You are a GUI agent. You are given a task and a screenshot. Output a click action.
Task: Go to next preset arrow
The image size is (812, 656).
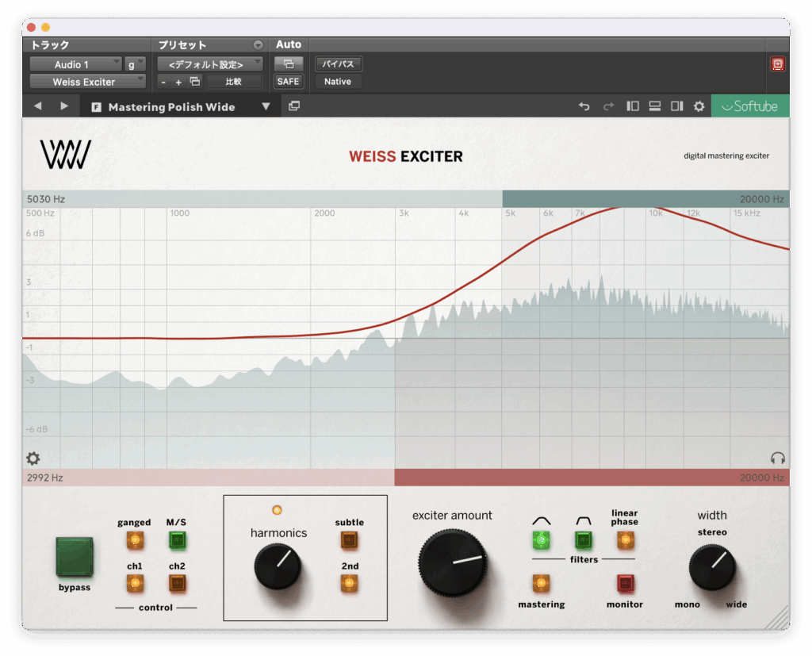tap(64, 106)
